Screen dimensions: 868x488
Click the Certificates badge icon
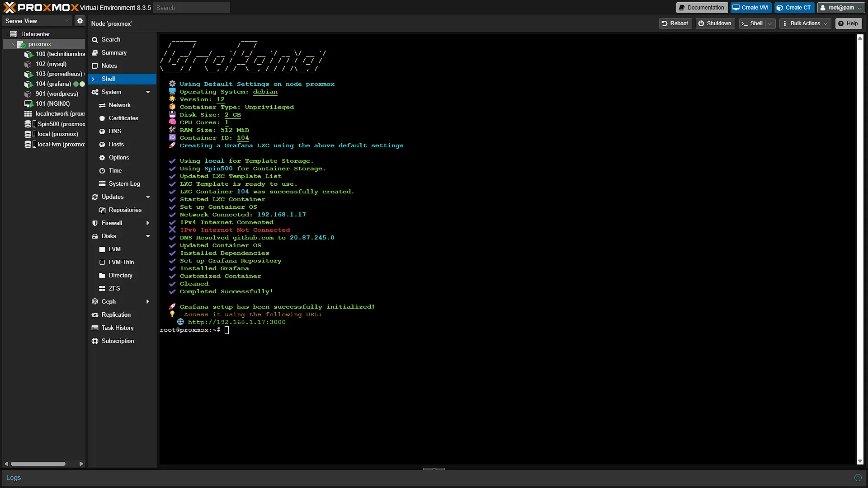click(102, 118)
